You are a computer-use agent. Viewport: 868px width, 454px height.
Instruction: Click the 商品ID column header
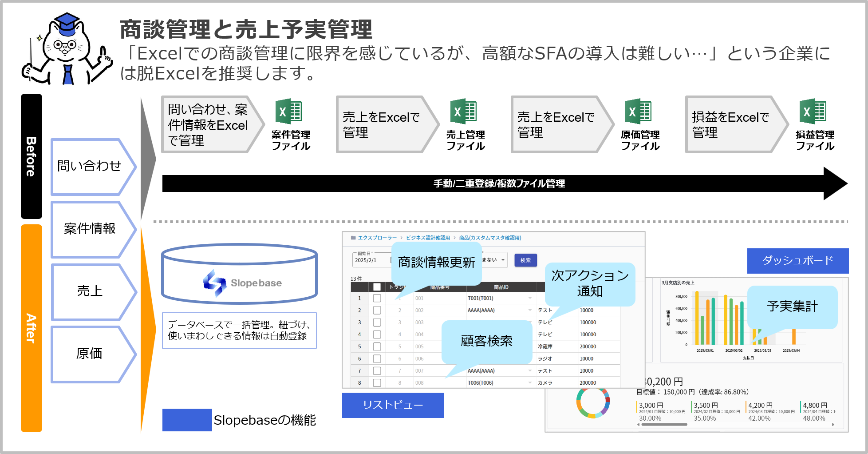click(501, 287)
